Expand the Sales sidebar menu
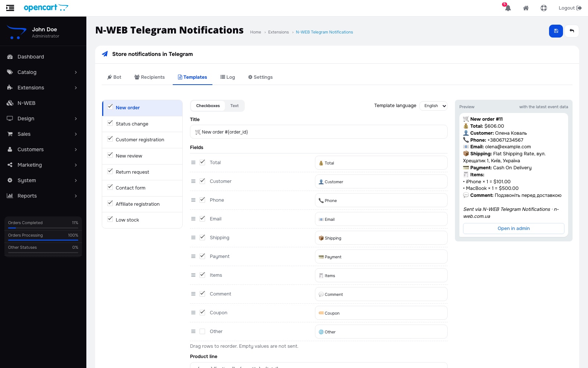 [x=43, y=134]
